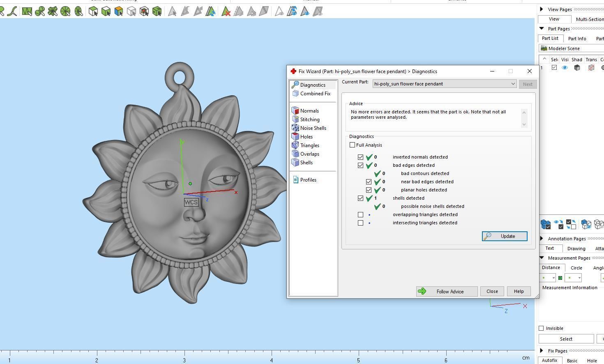
Task: Click the grayed-out wireframe cube select icon
Action: click(131, 12)
